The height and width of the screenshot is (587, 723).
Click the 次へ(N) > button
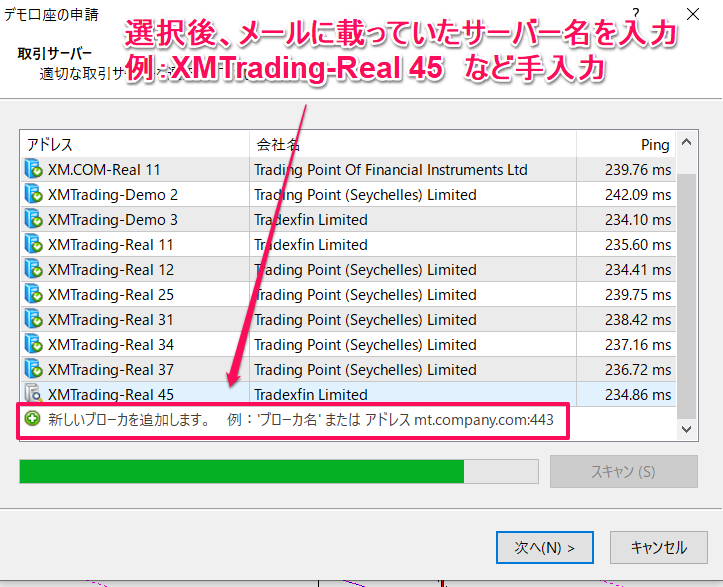(x=545, y=547)
